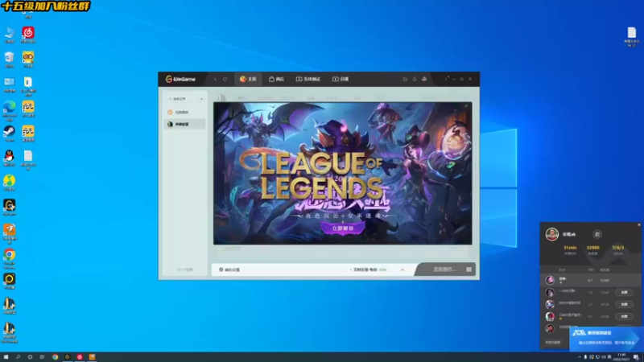Open WeGame desktop shortcut

pyautogui.click(x=9, y=208)
